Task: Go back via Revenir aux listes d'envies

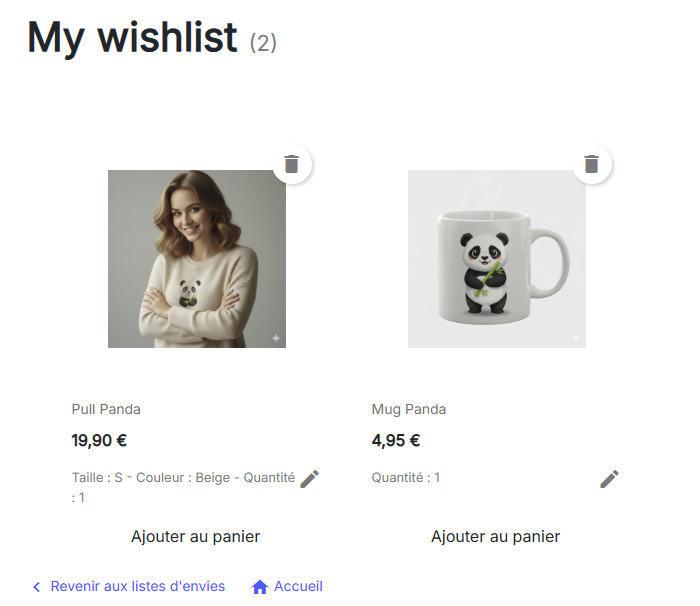Action: 137,587
